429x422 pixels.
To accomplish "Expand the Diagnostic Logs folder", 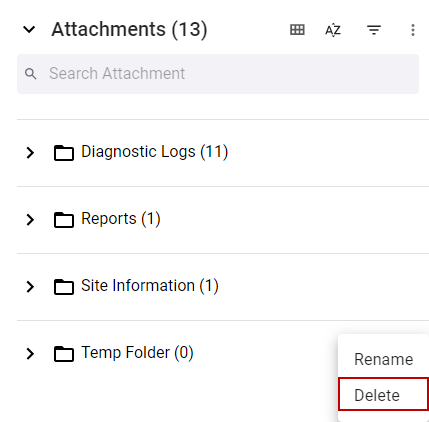I will click(30, 153).
